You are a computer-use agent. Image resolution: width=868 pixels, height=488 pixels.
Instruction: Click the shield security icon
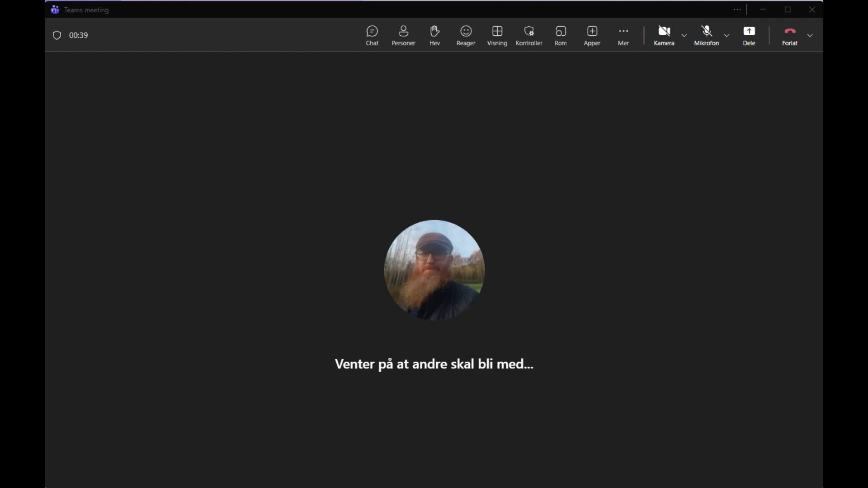[57, 35]
